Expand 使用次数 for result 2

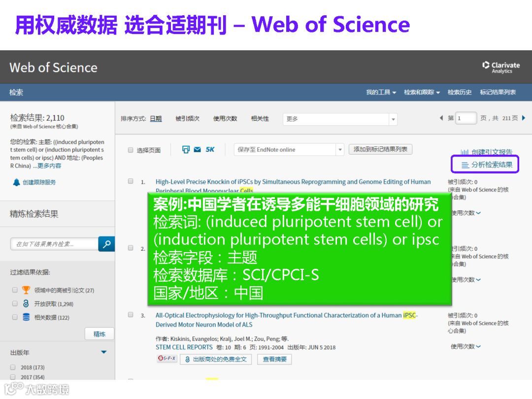point(466,280)
